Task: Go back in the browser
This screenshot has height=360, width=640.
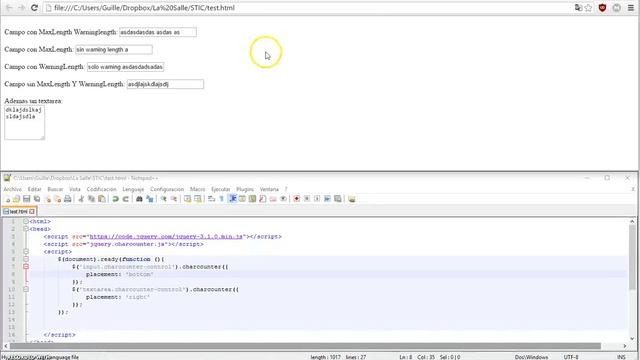Action: [9, 8]
